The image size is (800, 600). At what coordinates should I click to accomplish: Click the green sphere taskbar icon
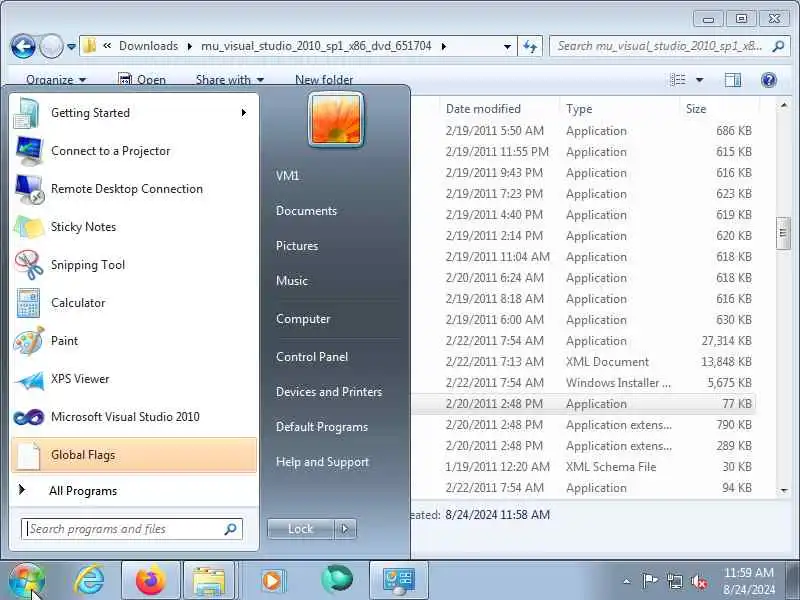click(337, 580)
